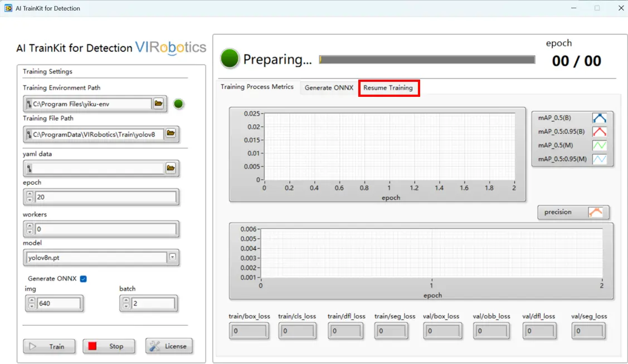Browse for Training File Path folder
Image resolution: width=628 pixels, height=364 pixels.
click(x=171, y=134)
